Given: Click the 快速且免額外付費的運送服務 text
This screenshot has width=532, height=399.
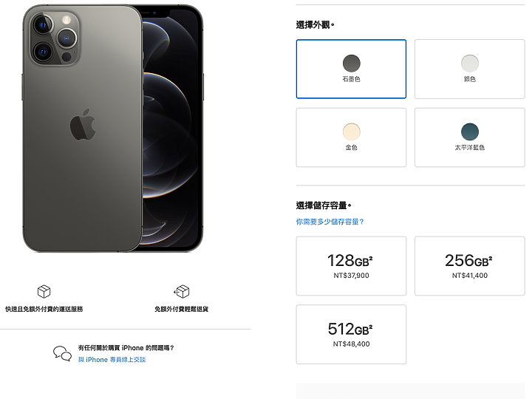Looking at the screenshot, I should point(44,309).
